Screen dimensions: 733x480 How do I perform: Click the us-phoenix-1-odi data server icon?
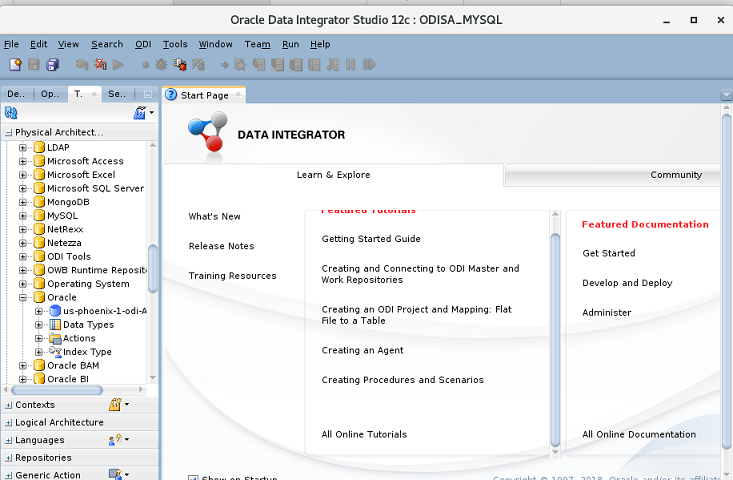point(55,311)
